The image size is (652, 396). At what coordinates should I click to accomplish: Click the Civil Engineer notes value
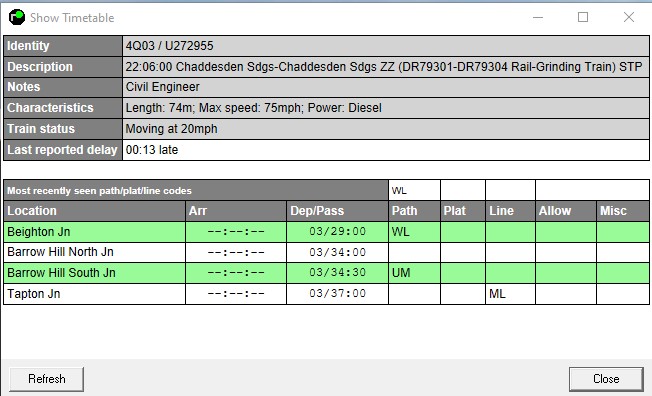pyautogui.click(x=163, y=87)
